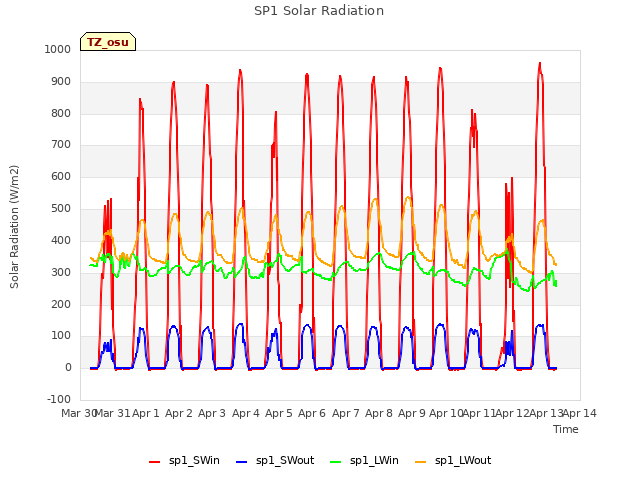Click the Apr 9 orange LWout peak
Image resolution: width=640 pixels, height=480 pixels.
point(408,197)
